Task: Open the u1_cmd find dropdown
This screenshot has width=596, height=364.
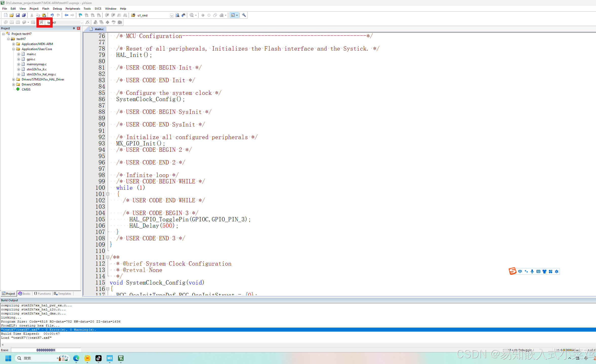Action: pyautogui.click(x=171, y=15)
